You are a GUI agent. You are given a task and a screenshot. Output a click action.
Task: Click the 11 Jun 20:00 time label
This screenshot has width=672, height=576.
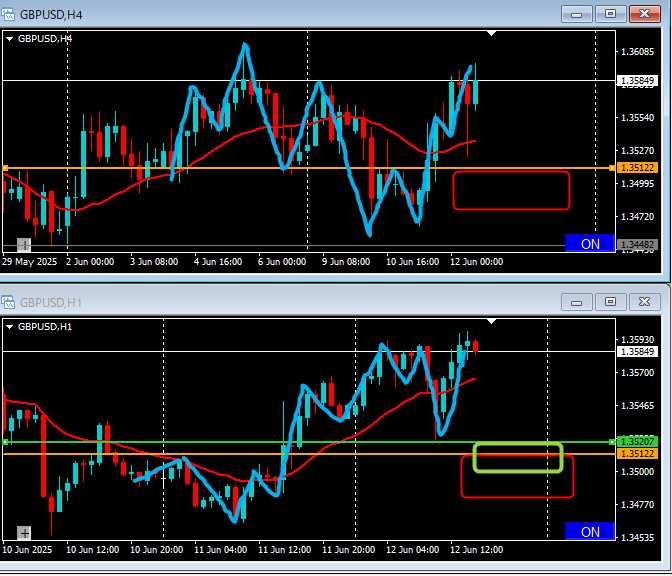pos(348,549)
